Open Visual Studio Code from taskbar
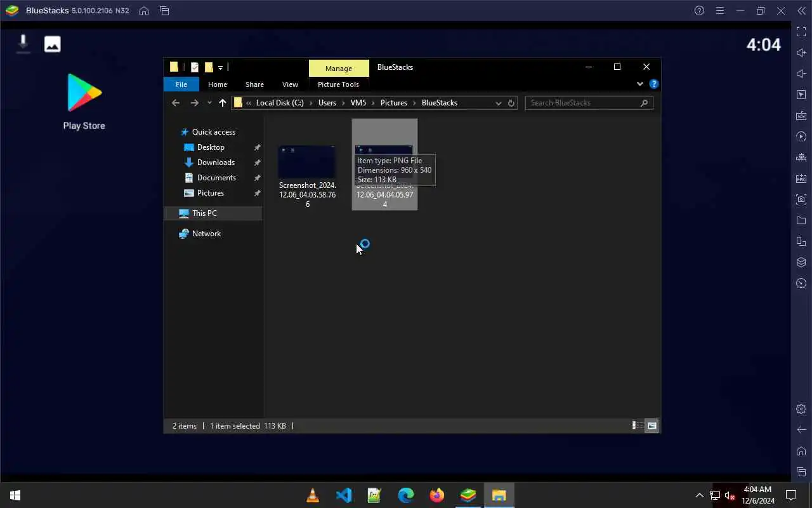Screen dimensions: 812x508 click(344, 495)
